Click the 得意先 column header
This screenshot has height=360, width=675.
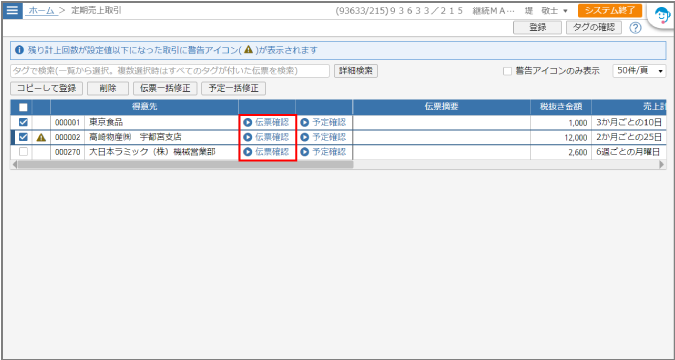click(x=144, y=107)
